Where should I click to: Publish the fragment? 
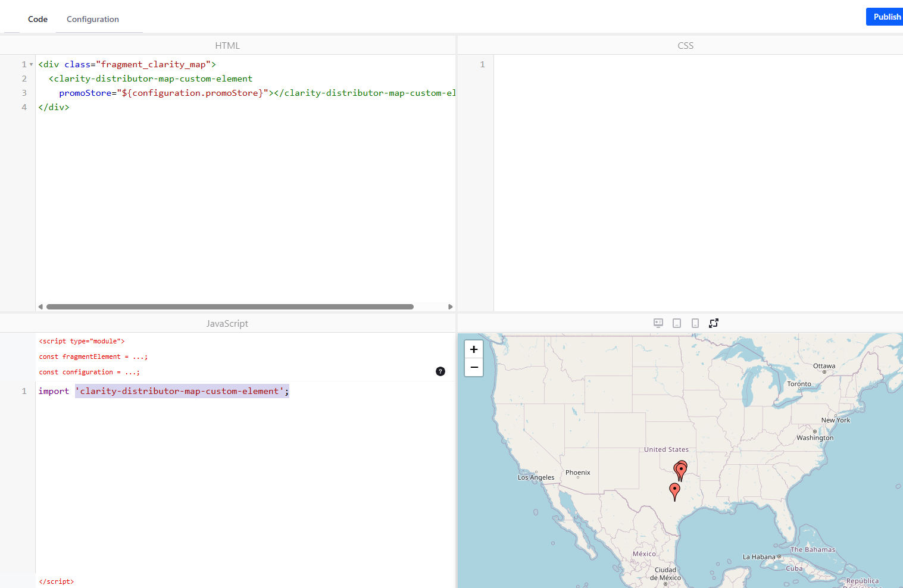pyautogui.click(x=886, y=17)
